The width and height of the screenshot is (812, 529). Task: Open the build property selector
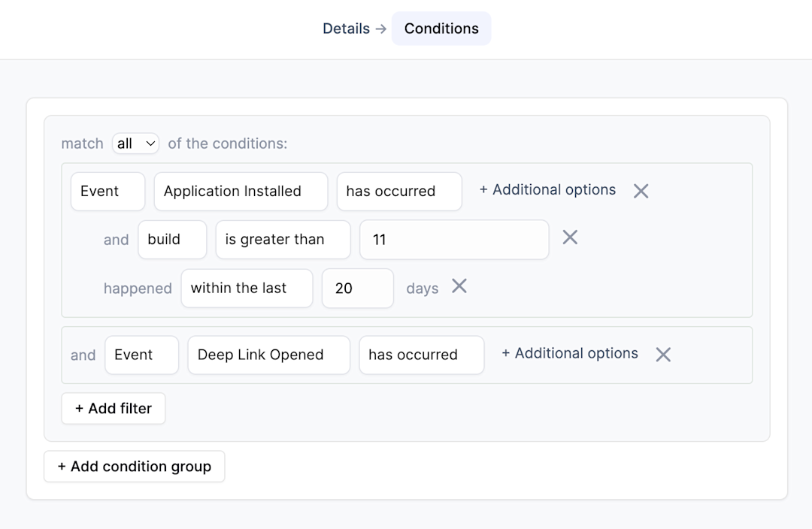[x=172, y=240]
